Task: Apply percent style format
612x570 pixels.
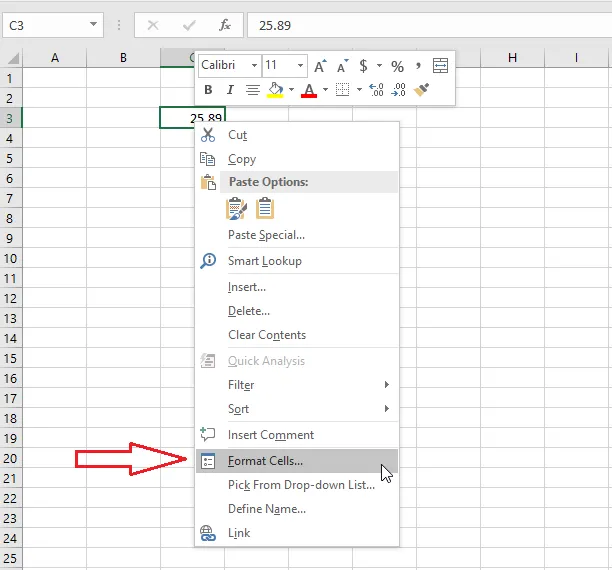Action: coord(397,66)
